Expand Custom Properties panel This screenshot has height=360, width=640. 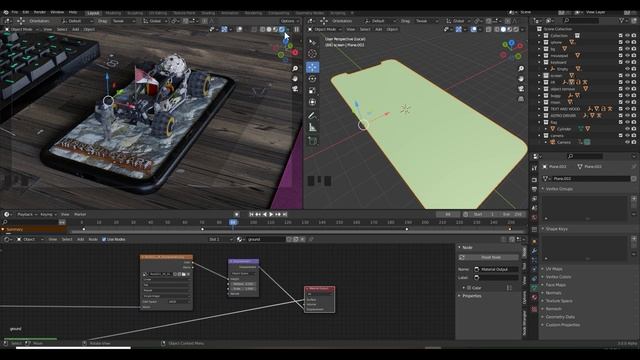[x=562, y=325]
